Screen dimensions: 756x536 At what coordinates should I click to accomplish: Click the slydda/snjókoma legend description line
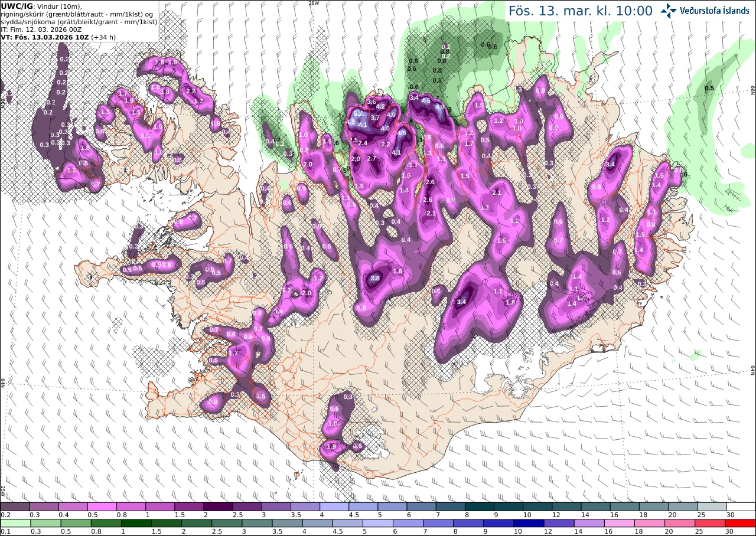click(79, 22)
